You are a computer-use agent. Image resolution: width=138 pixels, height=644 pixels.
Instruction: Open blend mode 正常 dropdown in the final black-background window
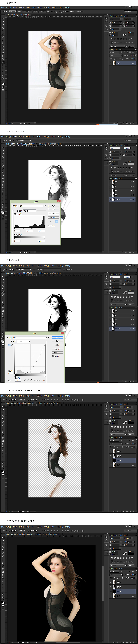click(x=116, y=575)
